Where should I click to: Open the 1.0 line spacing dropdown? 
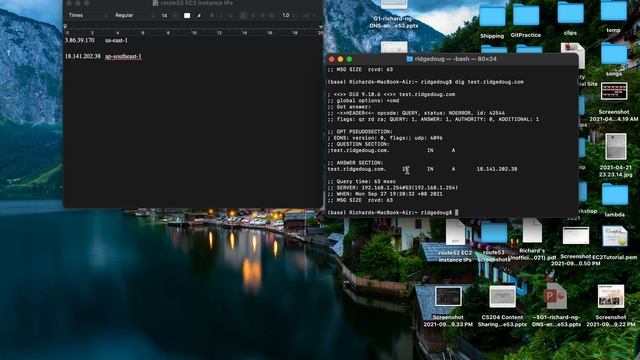tap(288, 16)
